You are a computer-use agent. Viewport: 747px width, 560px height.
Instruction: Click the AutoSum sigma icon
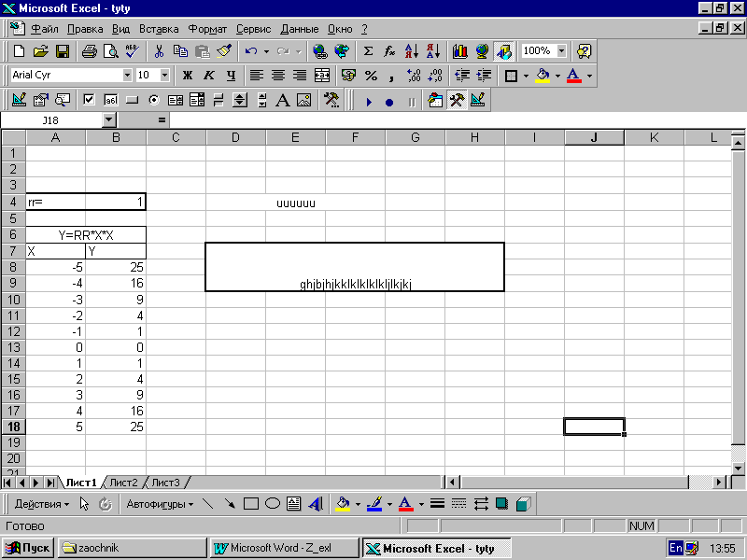click(368, 51)
